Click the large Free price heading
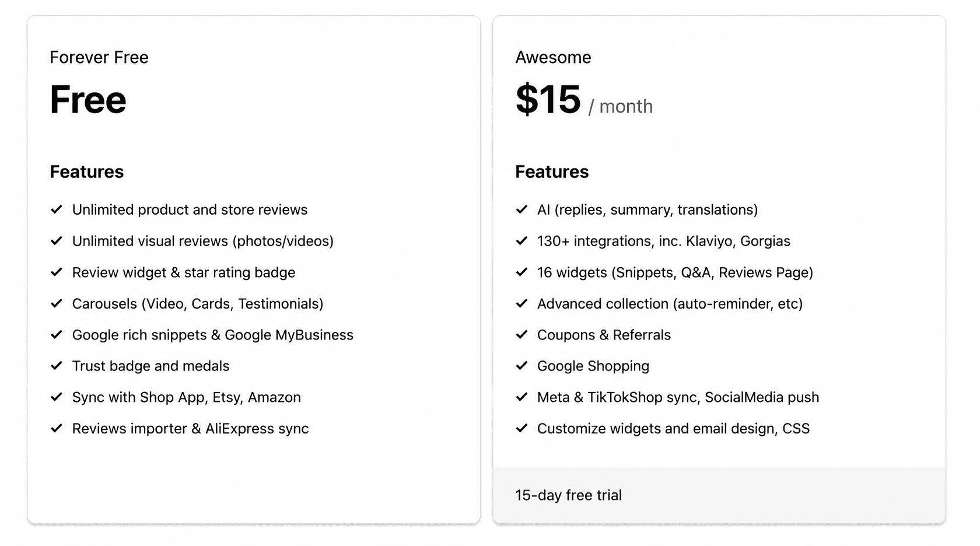This screenshot has width=980, height=546. 88,99
